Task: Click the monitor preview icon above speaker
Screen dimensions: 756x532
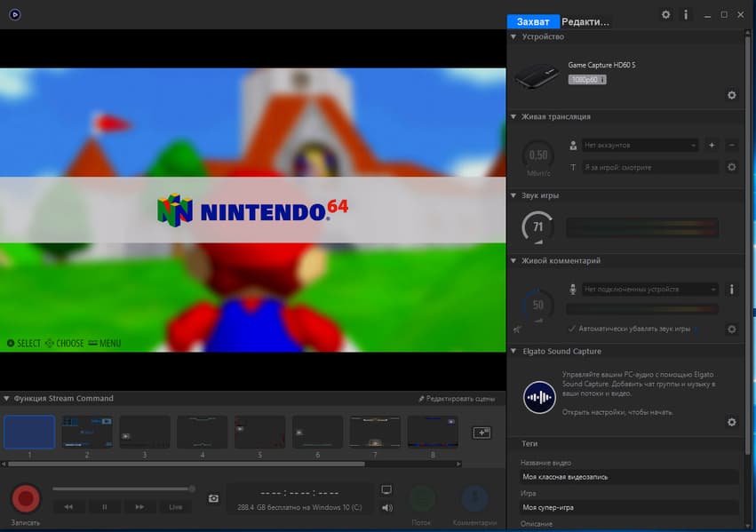Action: click(x=386, y=489)
